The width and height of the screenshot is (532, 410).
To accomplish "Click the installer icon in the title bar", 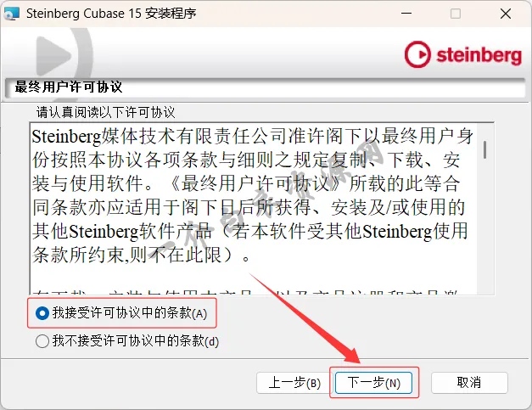I will point(12,14).
